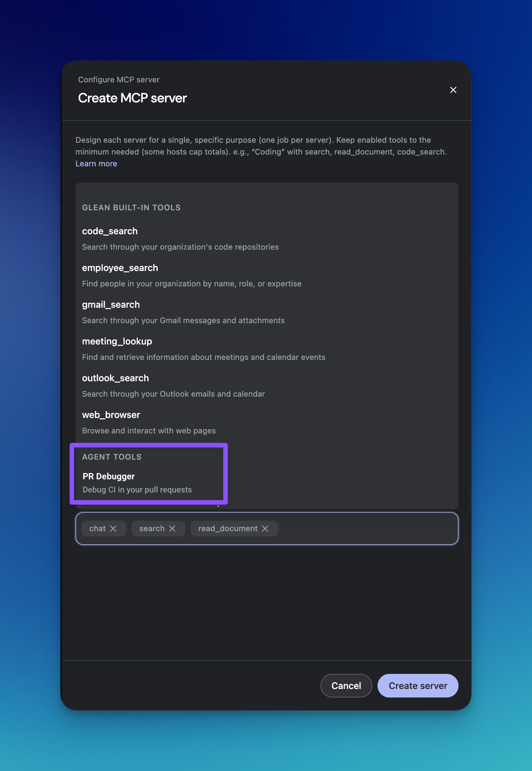This screenshot has width=532, height=771.
Task: Click the Create server button
Action: [x=418, y=686]
